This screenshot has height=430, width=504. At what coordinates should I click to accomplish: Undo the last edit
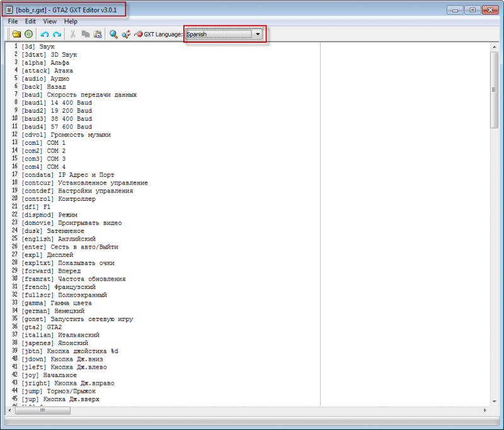tap(45, 34)
